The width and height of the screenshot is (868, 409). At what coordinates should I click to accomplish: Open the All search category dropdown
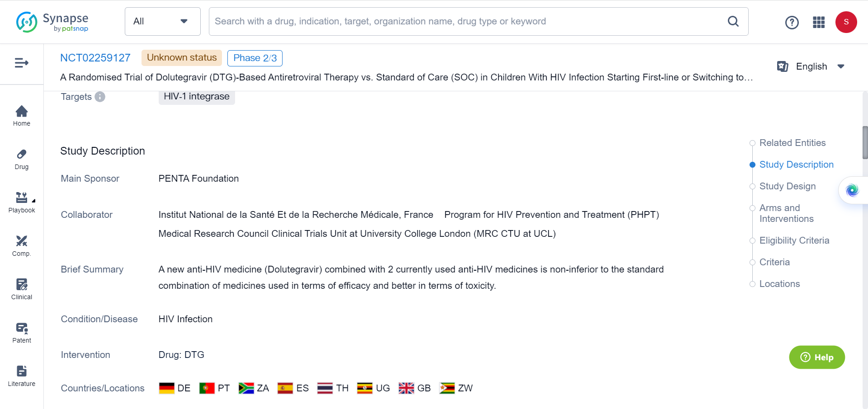point(162,21)
